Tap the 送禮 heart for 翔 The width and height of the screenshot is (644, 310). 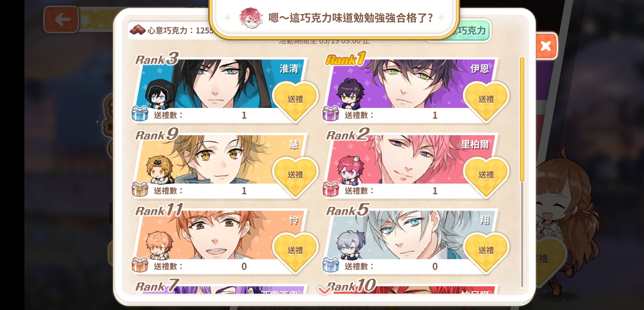click(486, 252)
